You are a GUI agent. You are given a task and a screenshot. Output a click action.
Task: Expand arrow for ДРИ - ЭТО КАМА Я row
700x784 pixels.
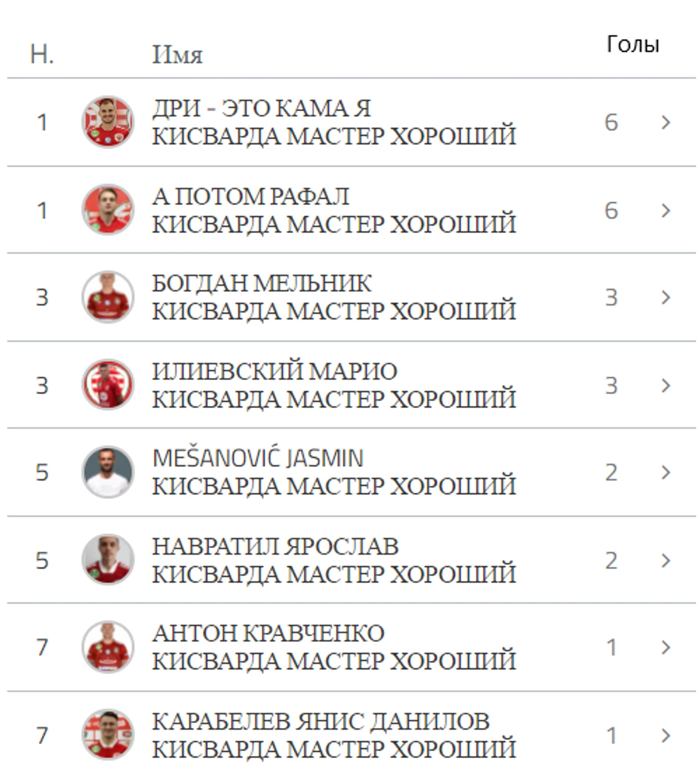(x=665, y=122)
